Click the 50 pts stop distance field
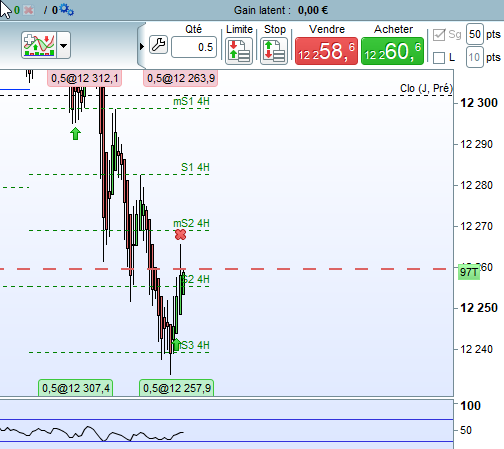 pos(475,34)
